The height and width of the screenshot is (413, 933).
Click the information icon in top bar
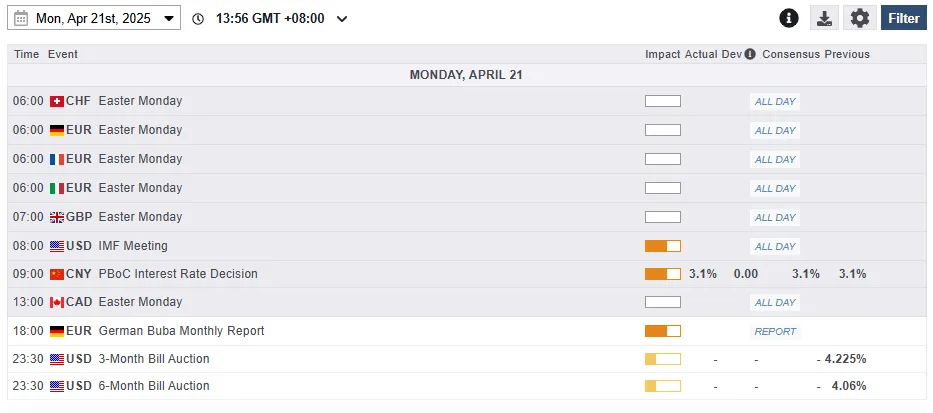point(789,18)
